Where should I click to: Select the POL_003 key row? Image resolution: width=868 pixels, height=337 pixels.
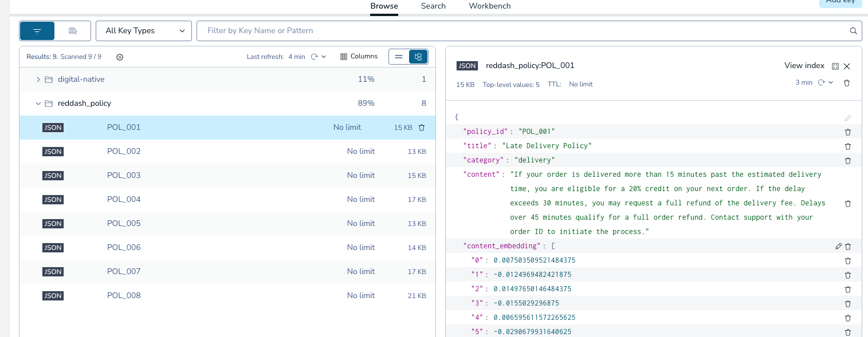click(x=227, y=176)
